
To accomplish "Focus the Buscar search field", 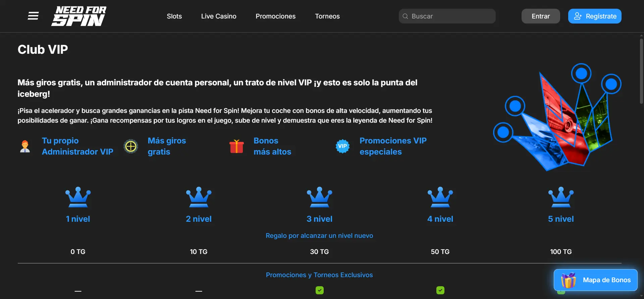I will 449,16.
